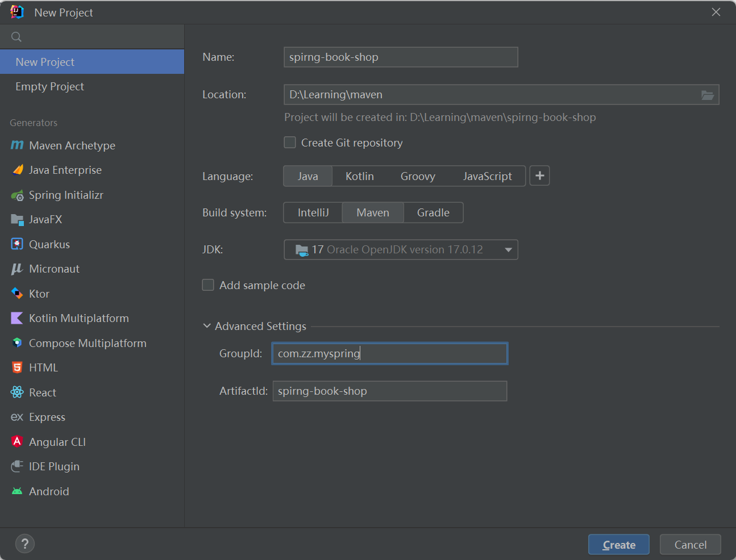This screenshot has height=560, width=736.
Task: Select Kotlin as the language
Action: [x=360, y=176]
